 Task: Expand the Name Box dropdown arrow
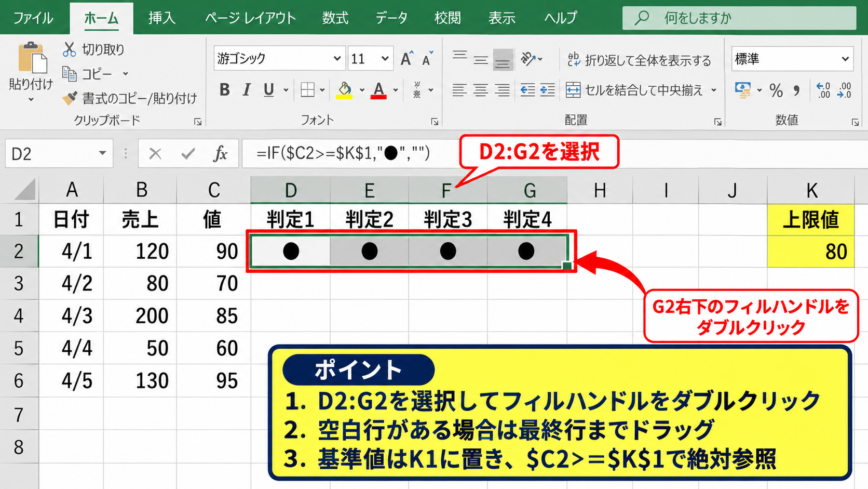coord(102,153)
